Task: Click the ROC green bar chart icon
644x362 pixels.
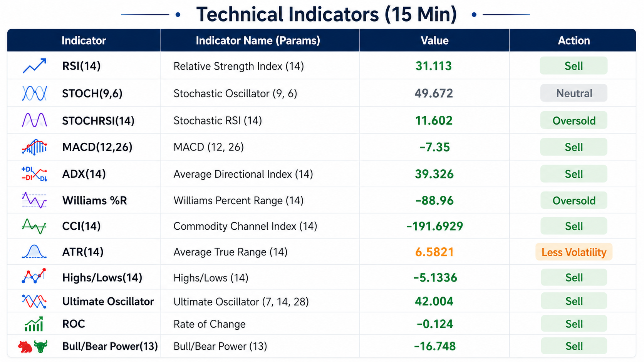Action: coord(34,324)
